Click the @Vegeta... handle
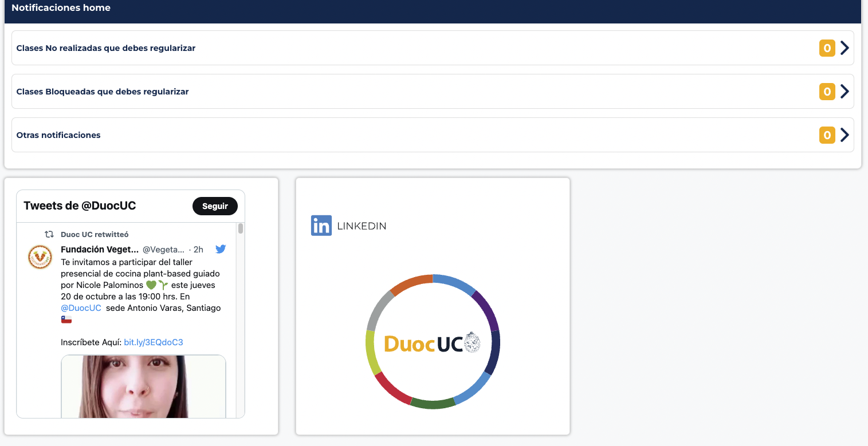This screenshot has height=446, width=868. click(x=164, y=250)
